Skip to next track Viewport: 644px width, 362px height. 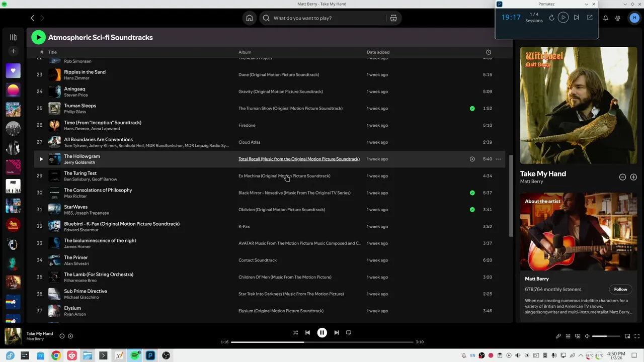(x=337, y=332)
